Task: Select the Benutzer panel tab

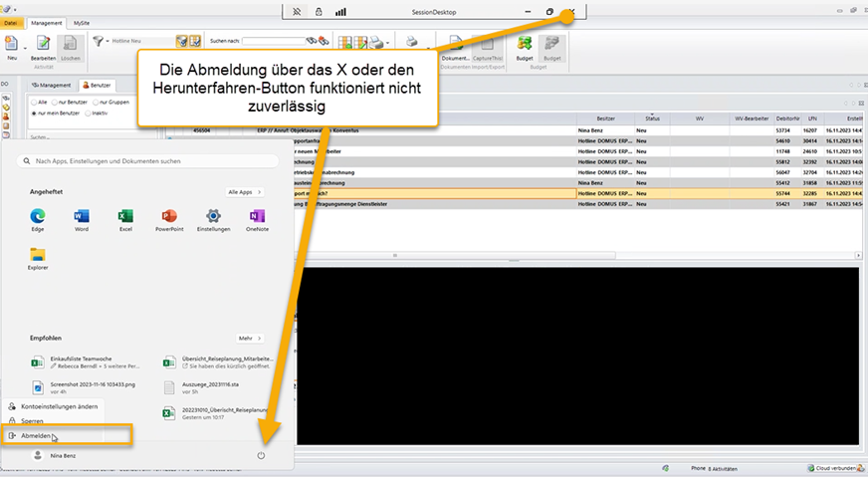Action: (x=97, y=86)
